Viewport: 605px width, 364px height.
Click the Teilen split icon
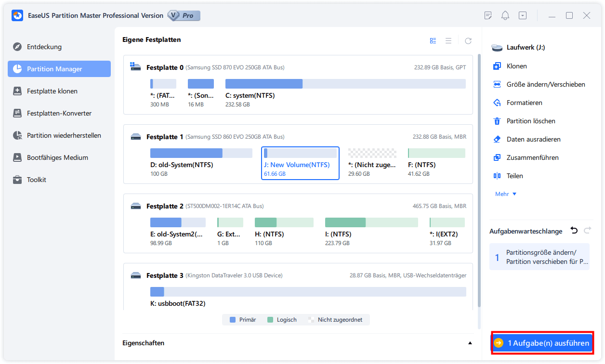click(497, 176)
